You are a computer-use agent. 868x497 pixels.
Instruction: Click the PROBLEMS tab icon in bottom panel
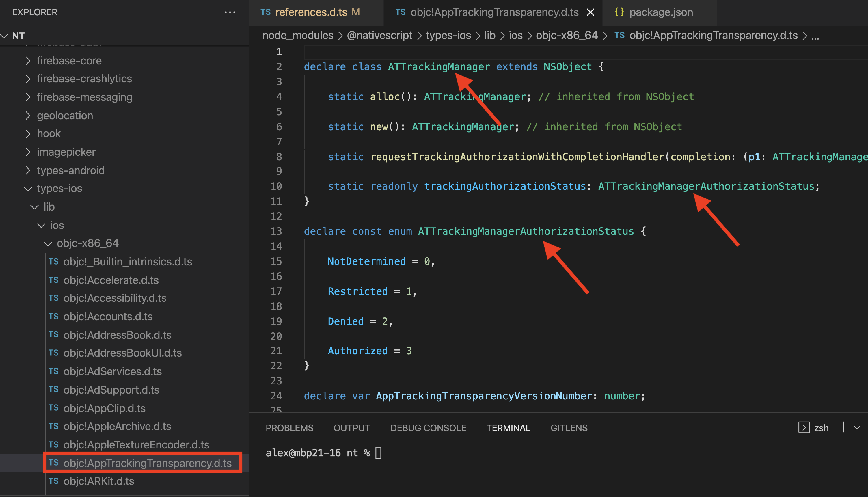(289, 428)
